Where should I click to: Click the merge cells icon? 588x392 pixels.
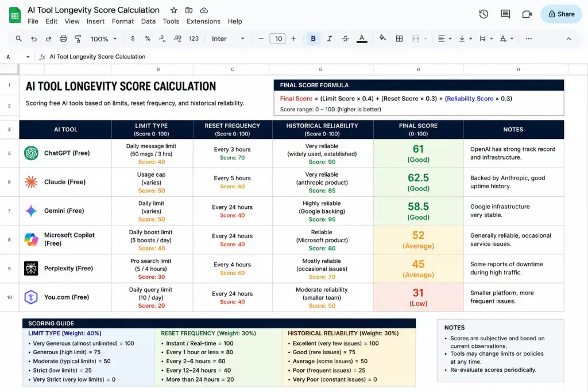tap(416, 38)
